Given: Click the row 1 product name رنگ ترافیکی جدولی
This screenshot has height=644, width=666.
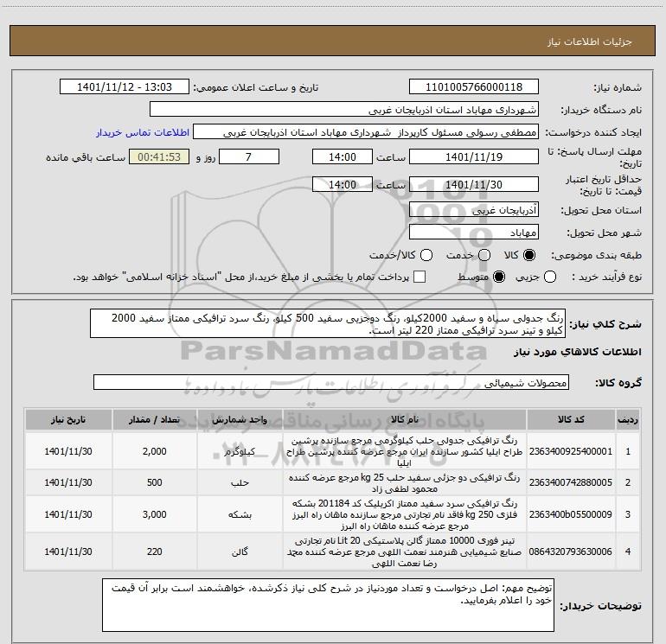Looking at the screenshot, I should (x=405, y=451).
